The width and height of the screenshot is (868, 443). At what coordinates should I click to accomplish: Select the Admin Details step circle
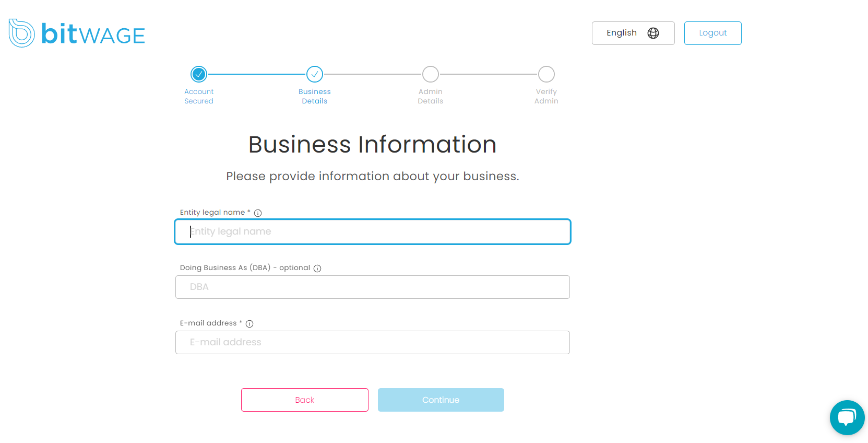point(431,74)
